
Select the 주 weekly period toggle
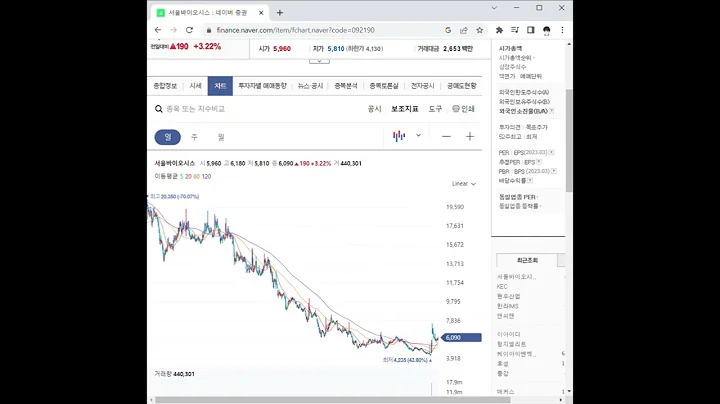[x=194, y=137]
